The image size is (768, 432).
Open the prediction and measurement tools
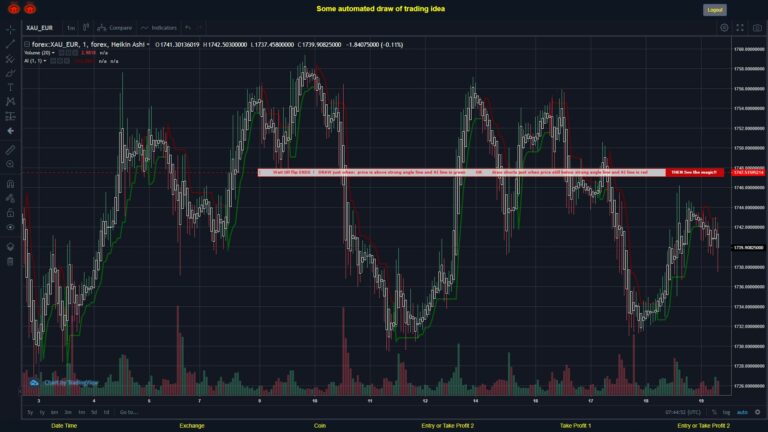(x=10, y=116)
